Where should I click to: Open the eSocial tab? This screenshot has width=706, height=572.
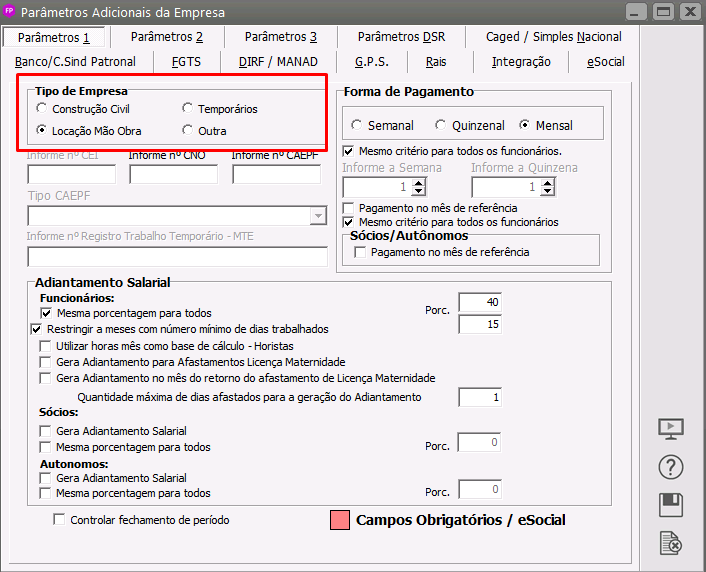[x=604, y=62]
